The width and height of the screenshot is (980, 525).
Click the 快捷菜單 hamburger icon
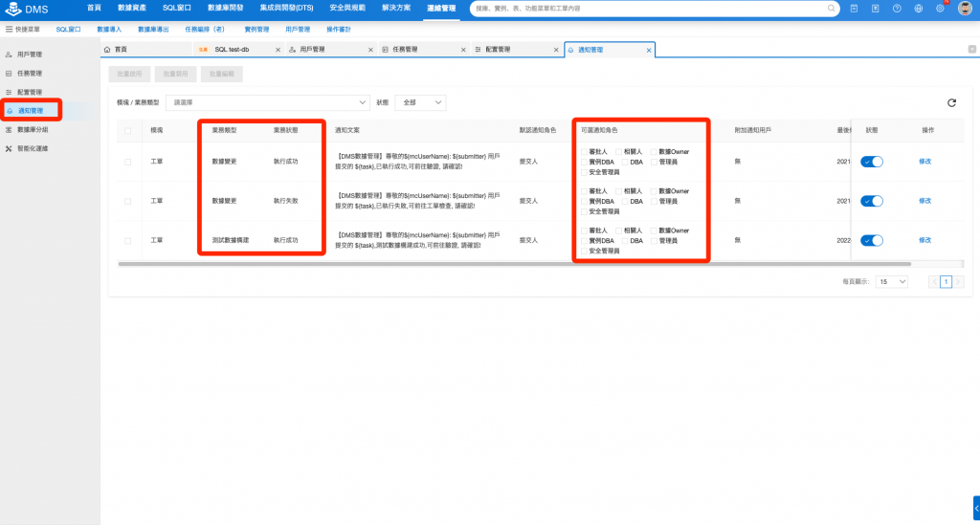[x=9, y=30]
